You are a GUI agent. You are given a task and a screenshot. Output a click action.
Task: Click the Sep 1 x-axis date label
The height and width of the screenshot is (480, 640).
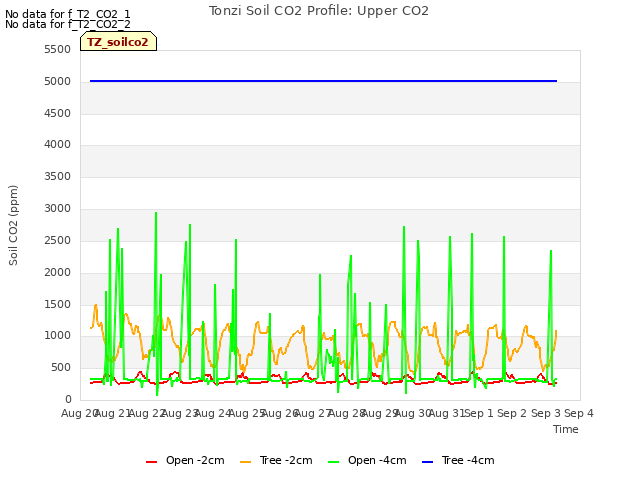[480, 413]
